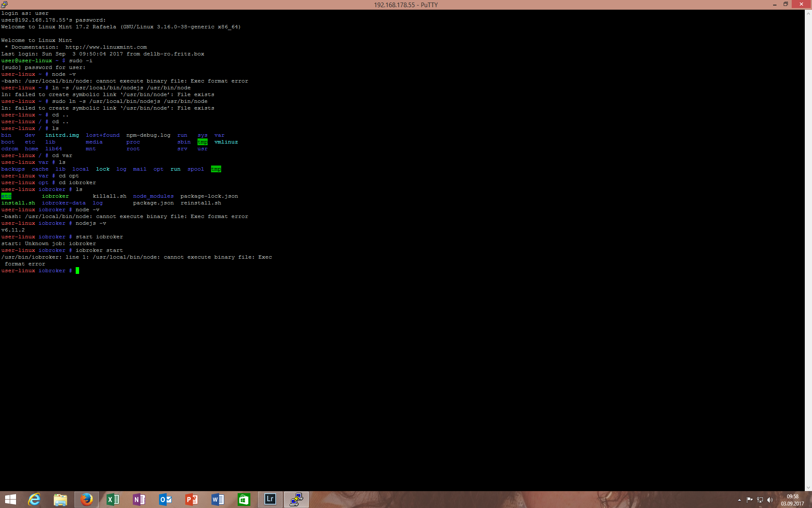Click the terminal scrollbar down arrow
Viewport: 812px width, 508px height.
click(808, 487)
